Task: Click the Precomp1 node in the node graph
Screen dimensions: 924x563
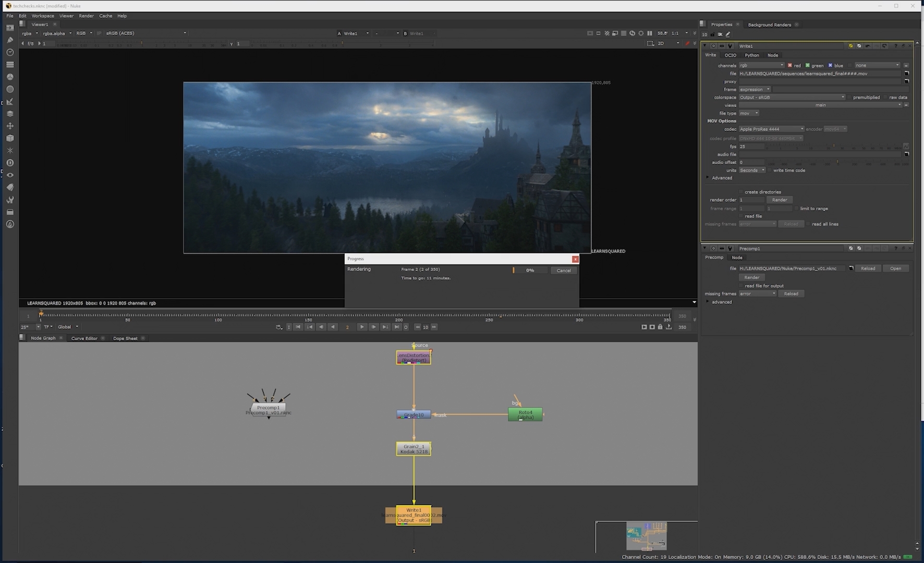Action: click(268, 408)
